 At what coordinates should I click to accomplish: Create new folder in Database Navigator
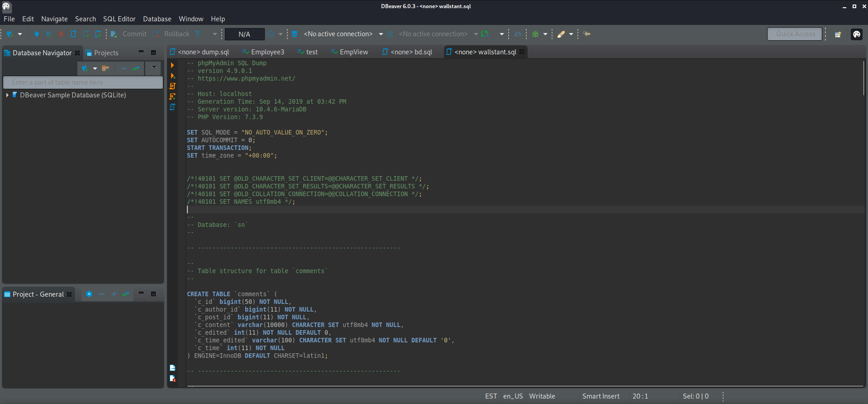(x=105, y=68)
